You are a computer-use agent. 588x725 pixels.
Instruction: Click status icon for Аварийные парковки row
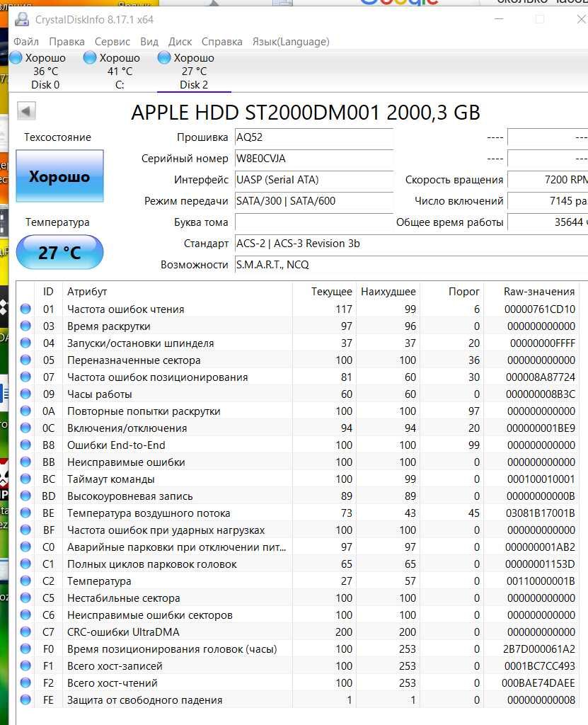(x=25, y=547)
